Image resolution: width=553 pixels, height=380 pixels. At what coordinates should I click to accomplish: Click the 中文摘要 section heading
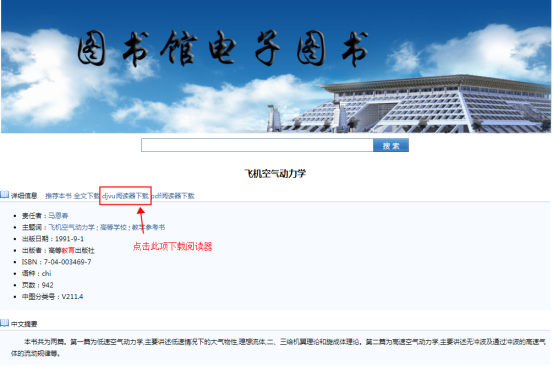24,324
